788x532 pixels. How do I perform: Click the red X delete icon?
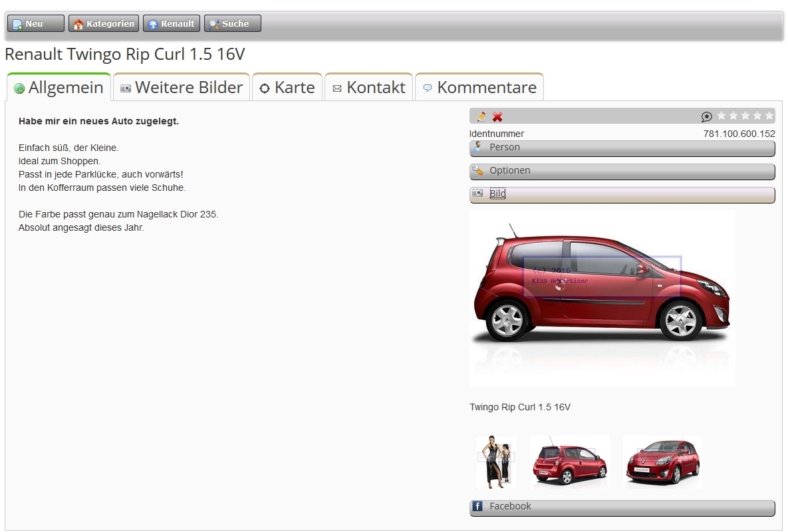[x=497, y=116]
